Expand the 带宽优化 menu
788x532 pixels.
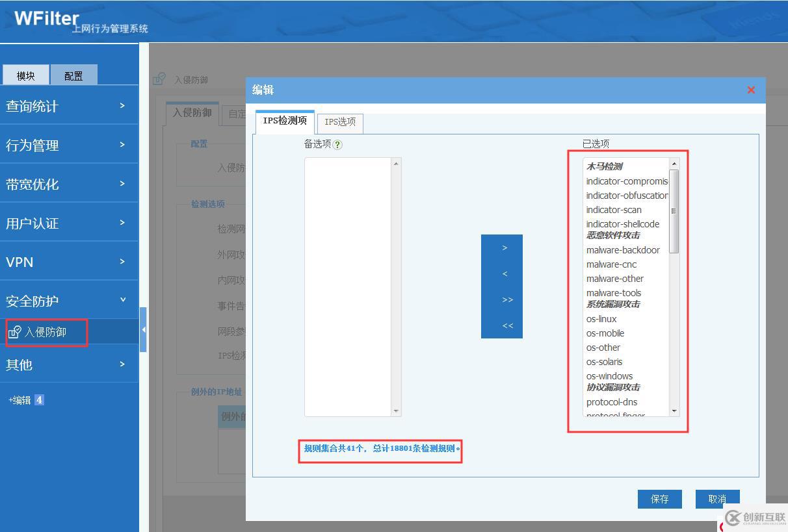click(69, 184)
